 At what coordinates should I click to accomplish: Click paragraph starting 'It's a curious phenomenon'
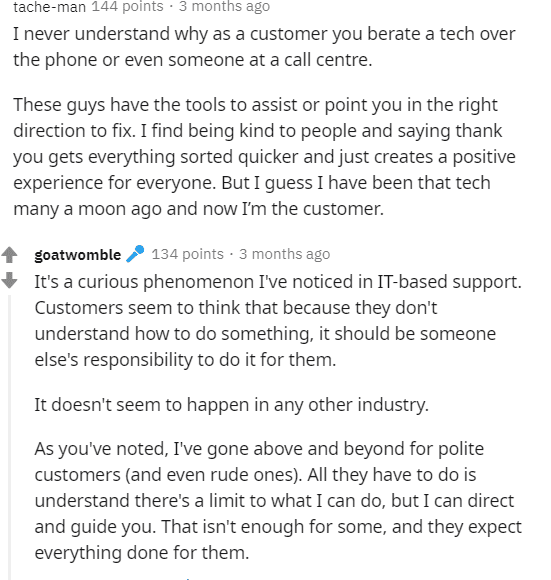(x=278, y=321)
